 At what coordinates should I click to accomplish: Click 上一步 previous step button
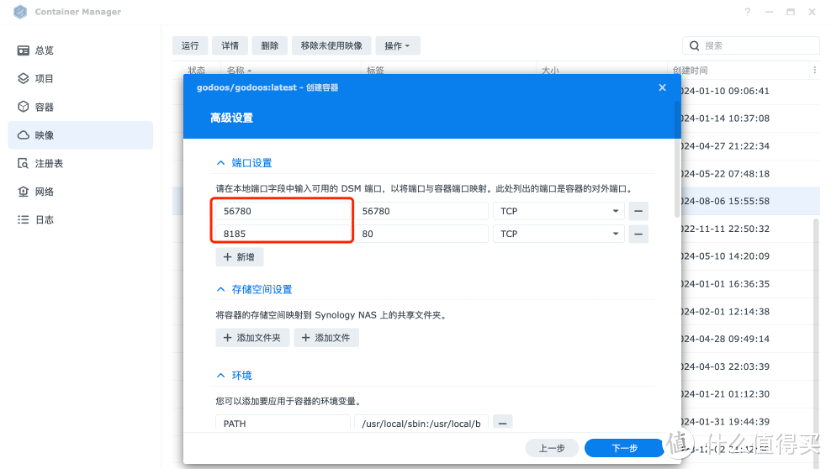pyautogui.click(x=552, y=448)
